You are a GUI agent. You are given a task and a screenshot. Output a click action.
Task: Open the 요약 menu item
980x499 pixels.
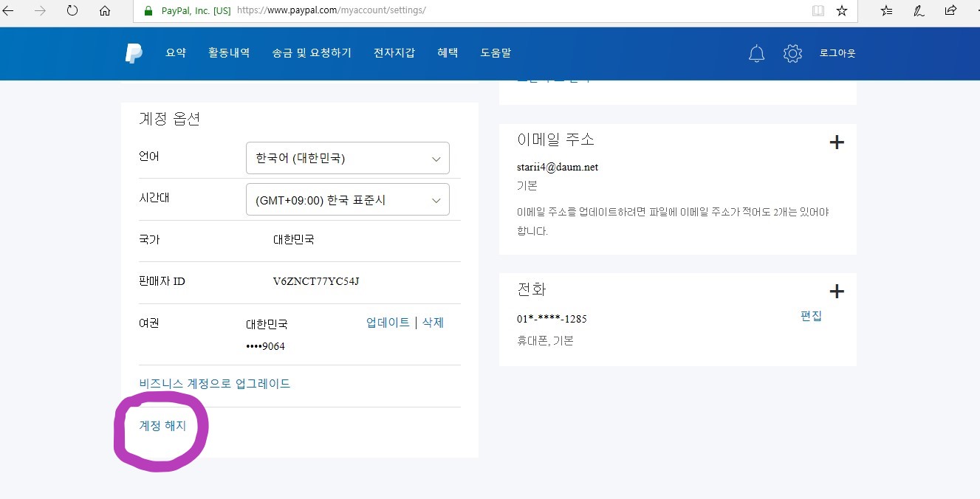(176, 53)
